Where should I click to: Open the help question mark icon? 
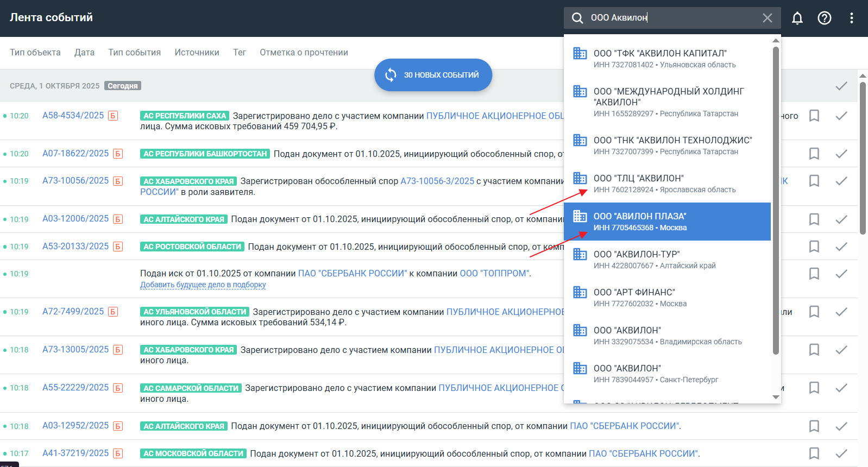pyautogui.click(x=824, y=18)
